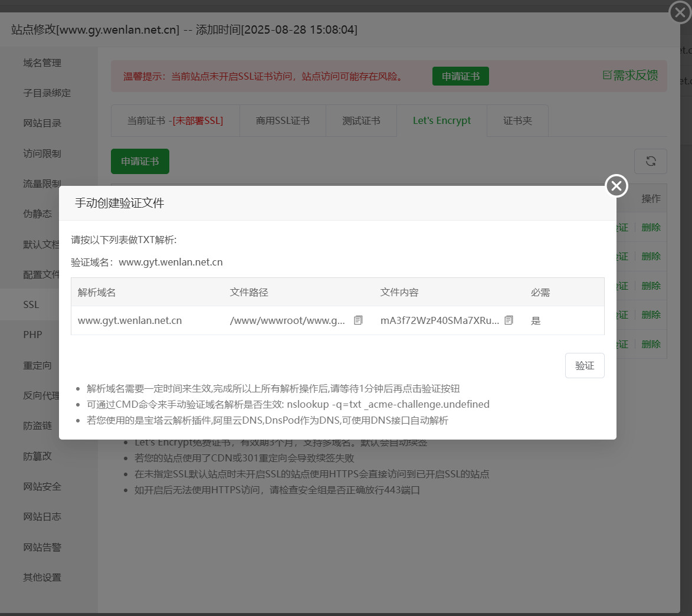Click the 站点修改 window title text
The width and height of the screenshot is (692, 616).
184,30
